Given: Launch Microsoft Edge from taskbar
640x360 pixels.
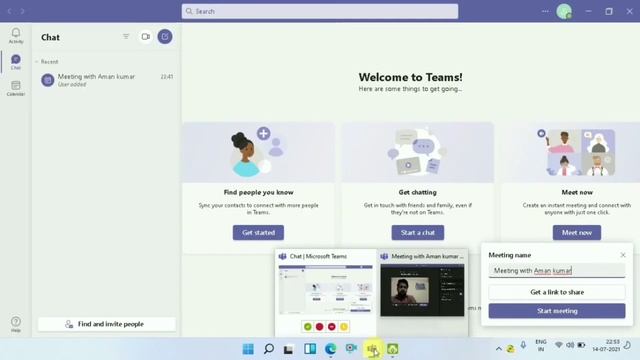Looking at the screenshot, I should click(330, 349).
